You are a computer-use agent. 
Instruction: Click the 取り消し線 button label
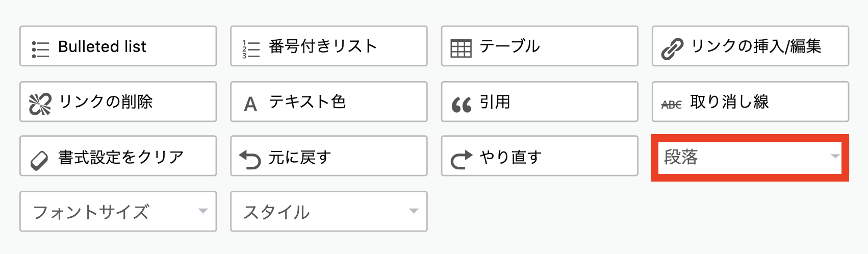(x=729, y=101)
